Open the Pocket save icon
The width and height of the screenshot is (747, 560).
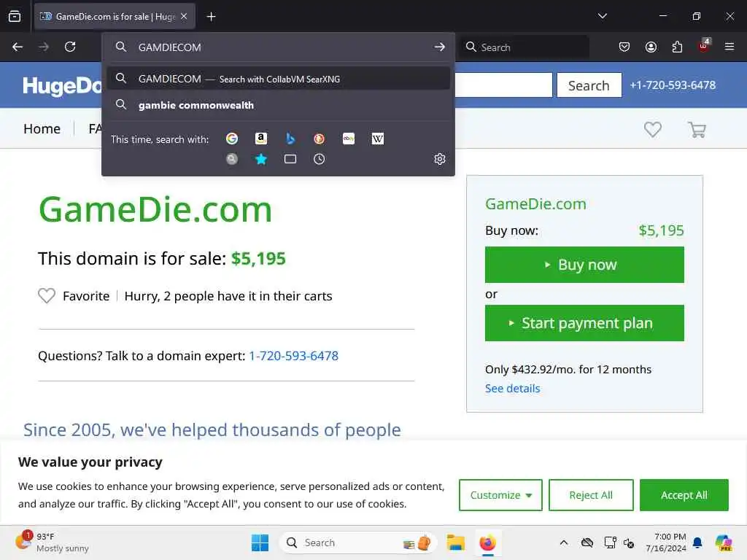(x=624, y=47)
